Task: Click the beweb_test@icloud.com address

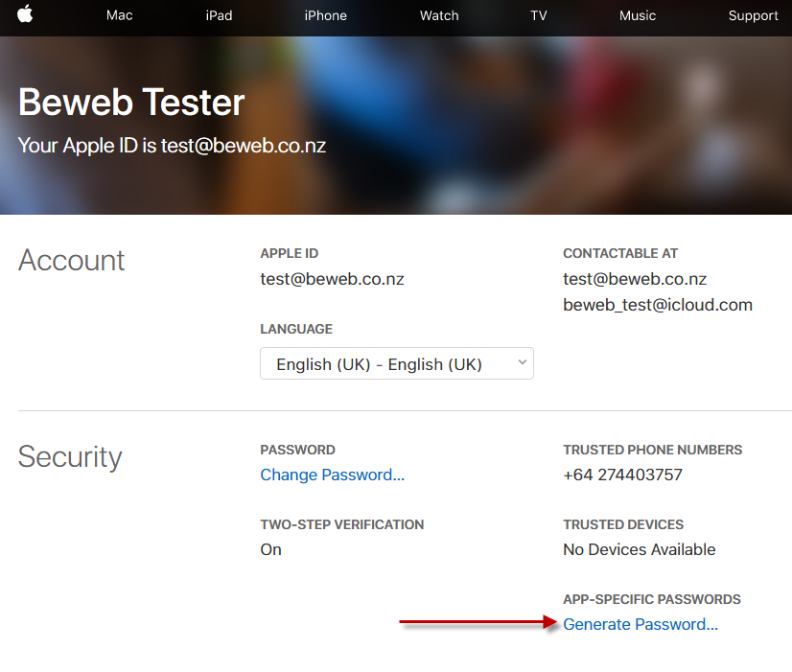Action: 658,305
